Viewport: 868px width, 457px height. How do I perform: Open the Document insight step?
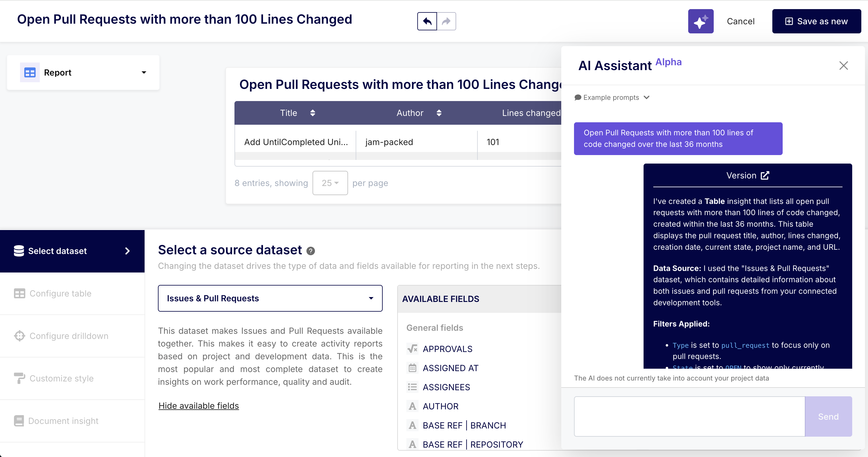(63, 421)
